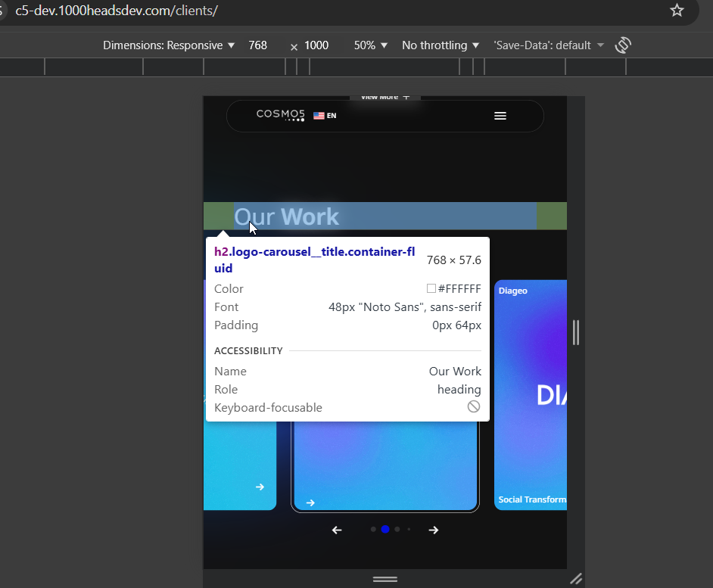Click the COSMOS logo

(x=281, y=115)
